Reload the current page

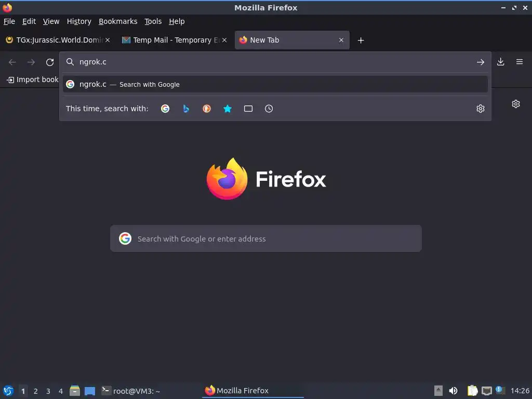pyautogui.click(x=50, y=62)
